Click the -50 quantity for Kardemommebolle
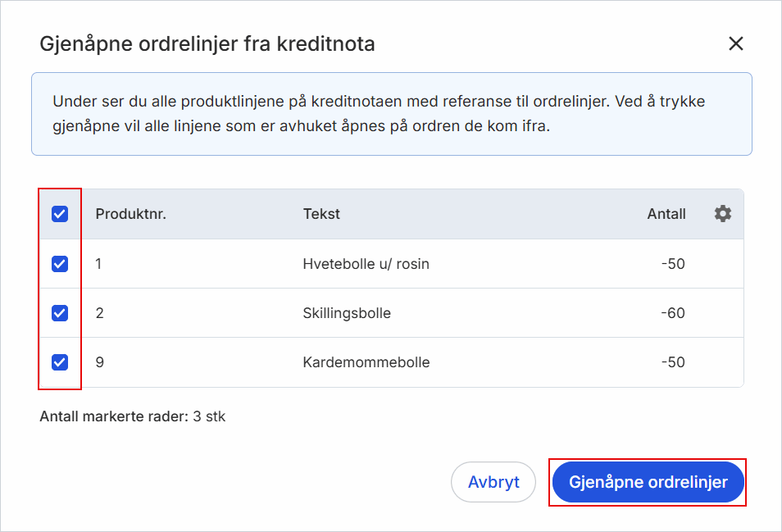782x532 pixels. (673, 362)
